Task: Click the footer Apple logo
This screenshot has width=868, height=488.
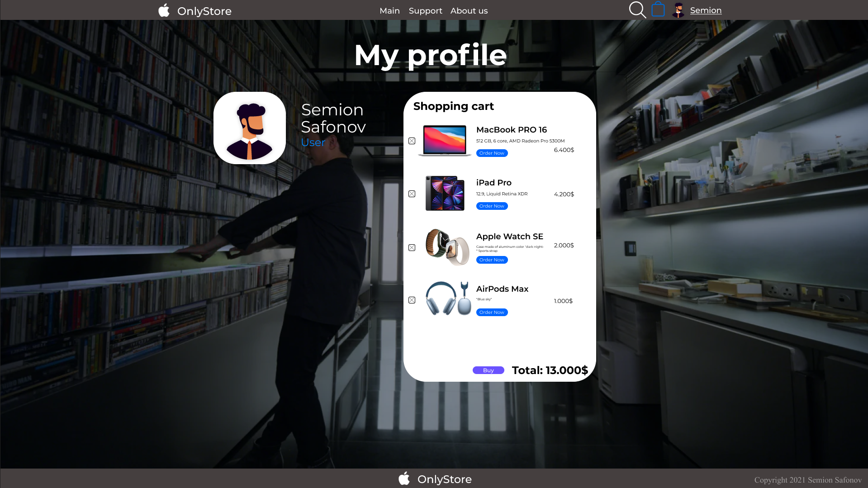Action: pos(404,479)
